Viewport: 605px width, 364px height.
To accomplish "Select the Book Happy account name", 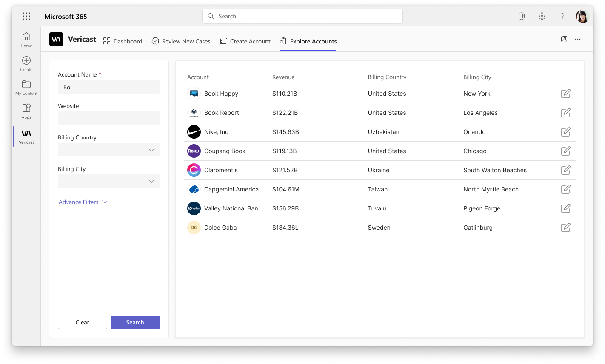I will coord(221,94).
